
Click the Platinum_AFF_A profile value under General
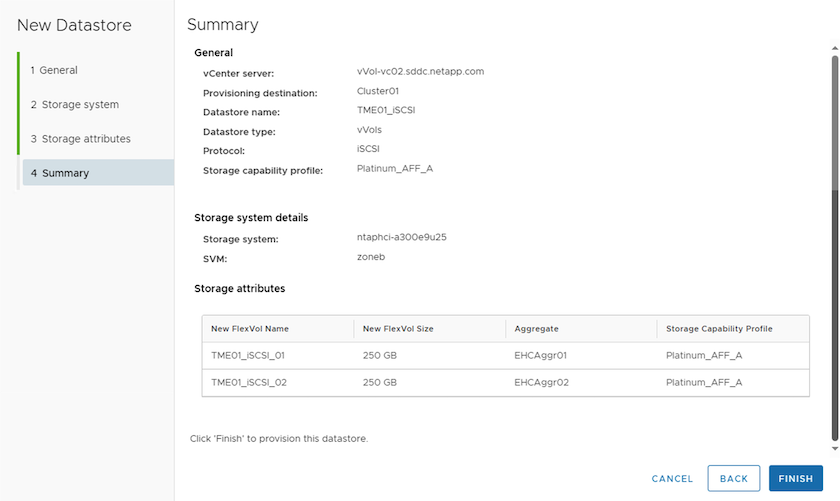click(x=394, y=168)
